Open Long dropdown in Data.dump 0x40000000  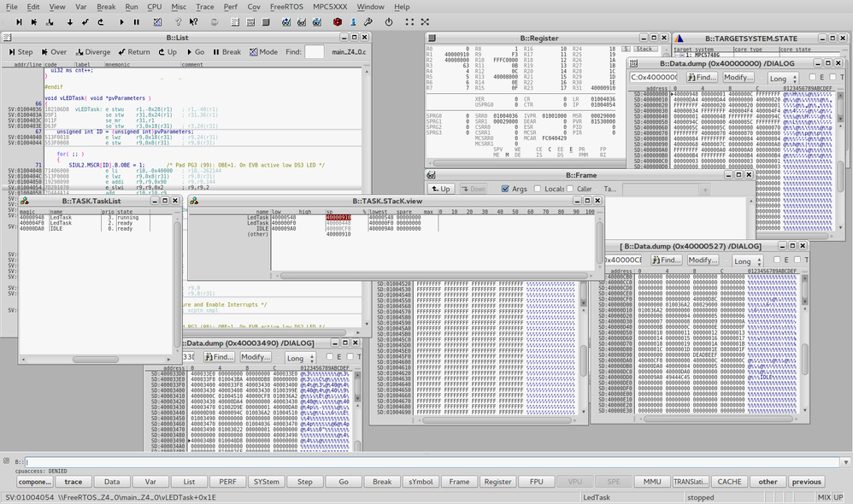[784, 79]
